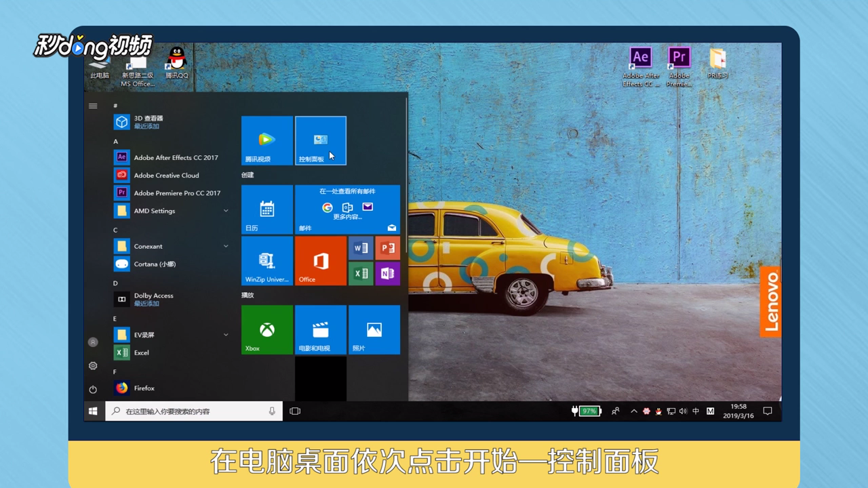Open the user account icon in Start sidebar
The image size is (868, 488).
click(93, 342)
